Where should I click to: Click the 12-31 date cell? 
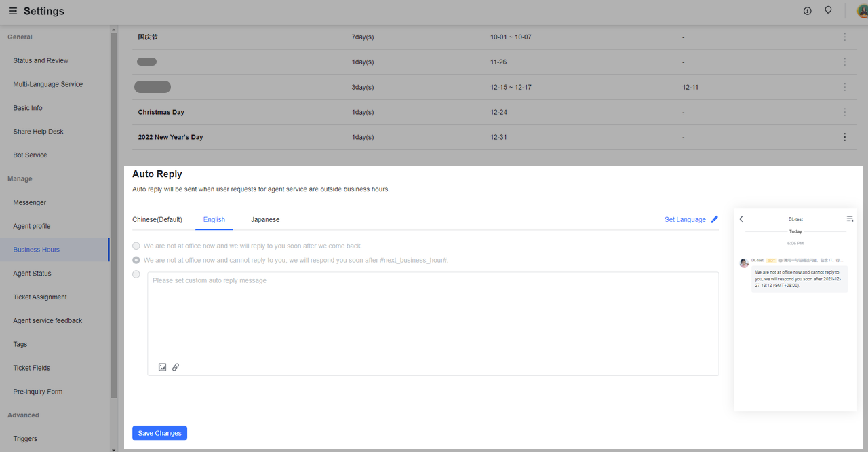point(498,137)
